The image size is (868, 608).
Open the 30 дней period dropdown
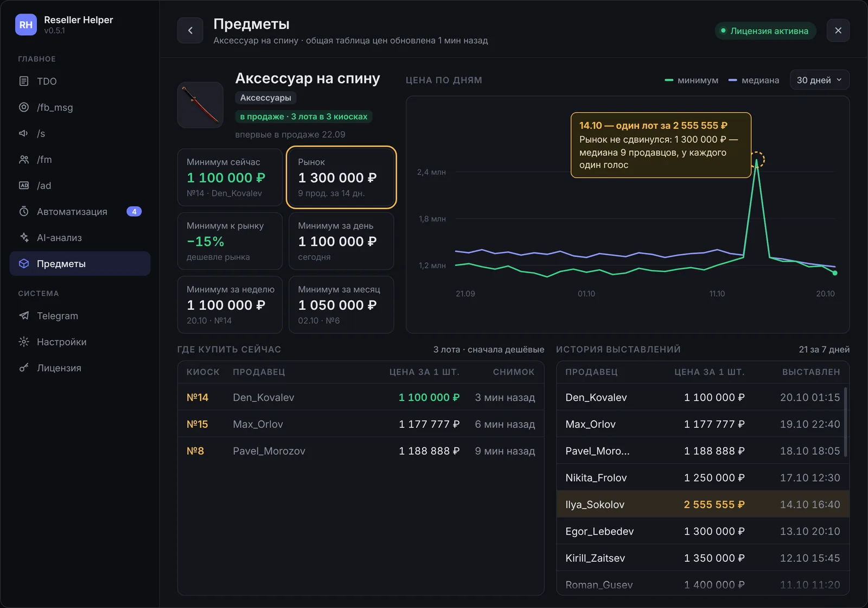[820, 80]
